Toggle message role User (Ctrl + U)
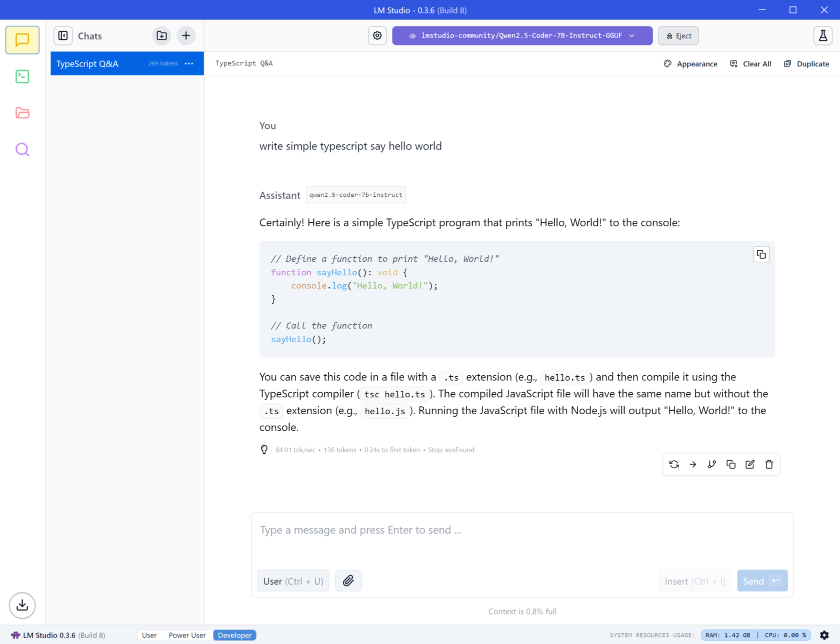The image size is (840, 644). tap(293, 581)
